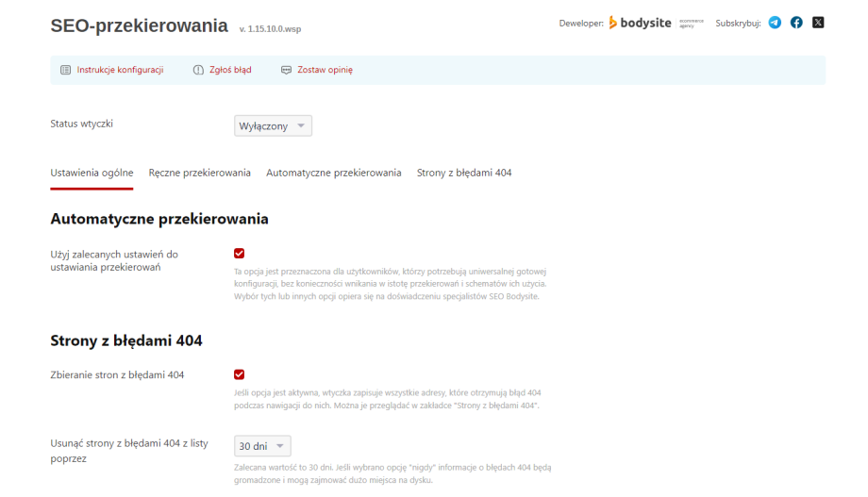Click the configuration instructions list icon

point(65,70)
